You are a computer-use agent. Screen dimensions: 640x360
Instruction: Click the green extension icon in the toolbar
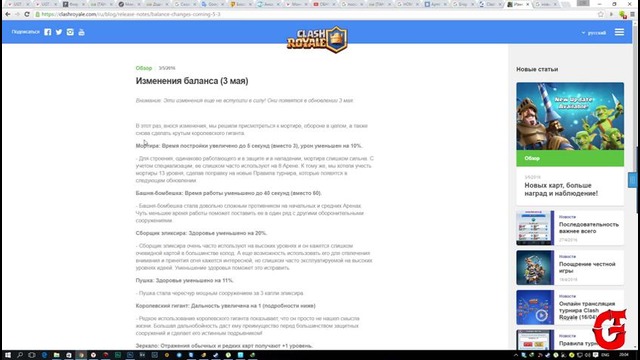click(x=622, y=15)
